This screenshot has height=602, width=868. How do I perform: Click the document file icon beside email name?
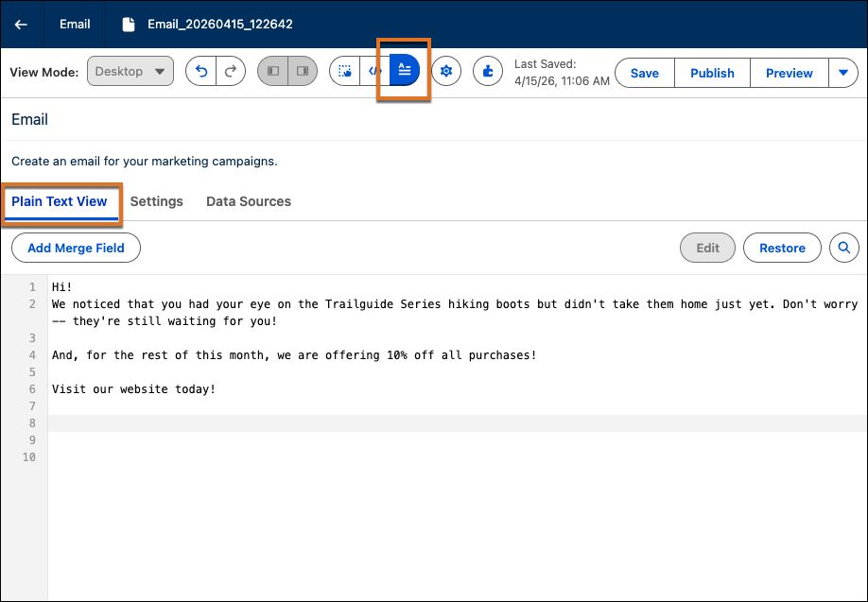129,25
